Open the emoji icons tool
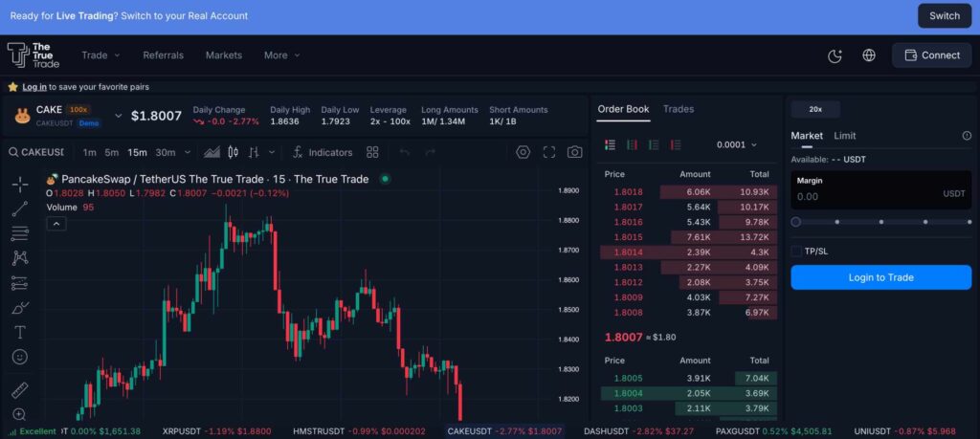Screen dimensions: 980x439 (x=20, y=357)
